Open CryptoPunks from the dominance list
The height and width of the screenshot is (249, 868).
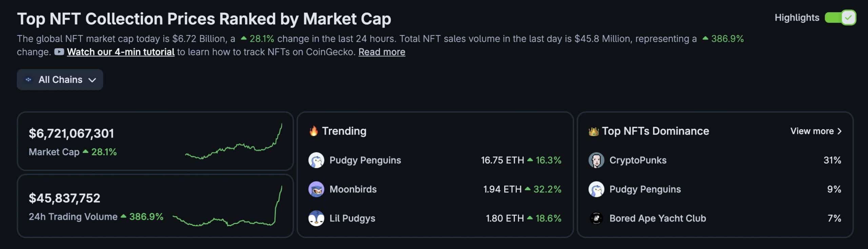(638, 160)
